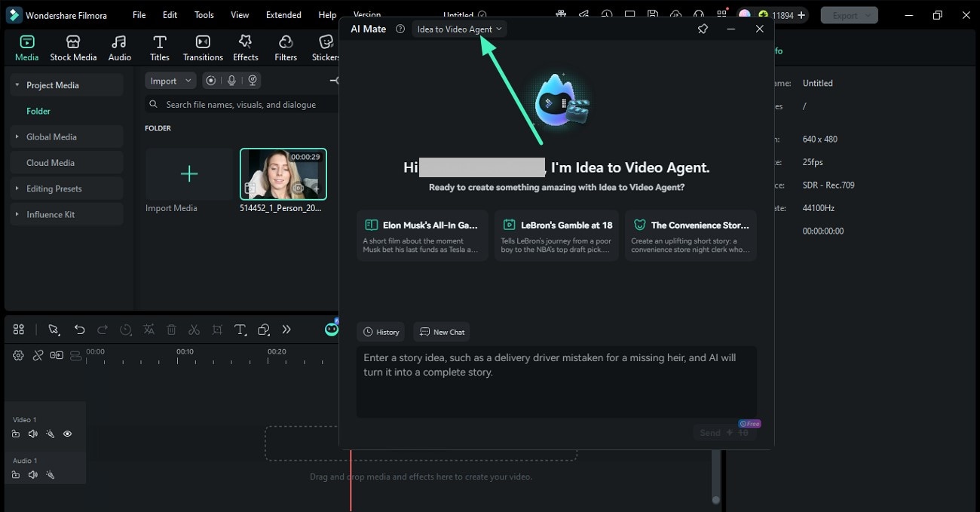Viewport: 980px width, 512px height.
Task: Open the File menu
Action: click(139, 15)
